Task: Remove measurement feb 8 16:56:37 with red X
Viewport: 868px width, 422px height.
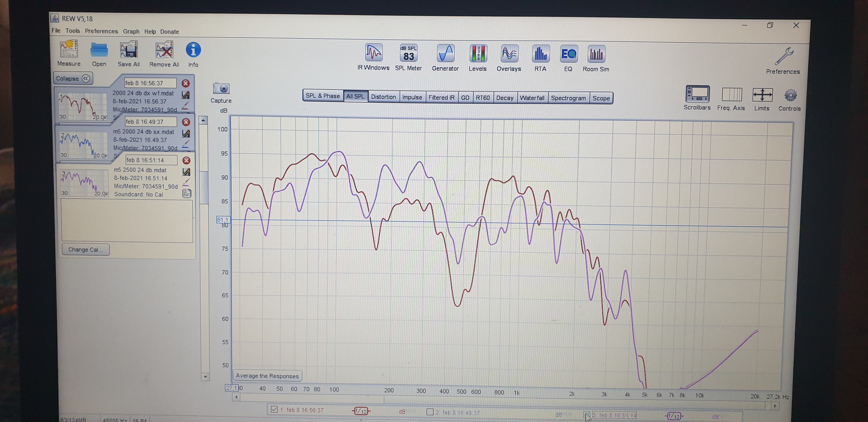Action: pyautogui.click(x=186, y=83)
